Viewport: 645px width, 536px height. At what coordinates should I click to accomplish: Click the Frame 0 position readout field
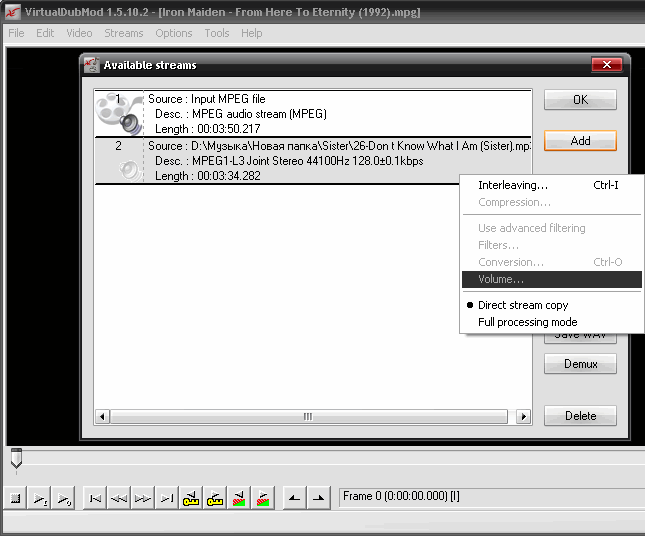[490, 496]
